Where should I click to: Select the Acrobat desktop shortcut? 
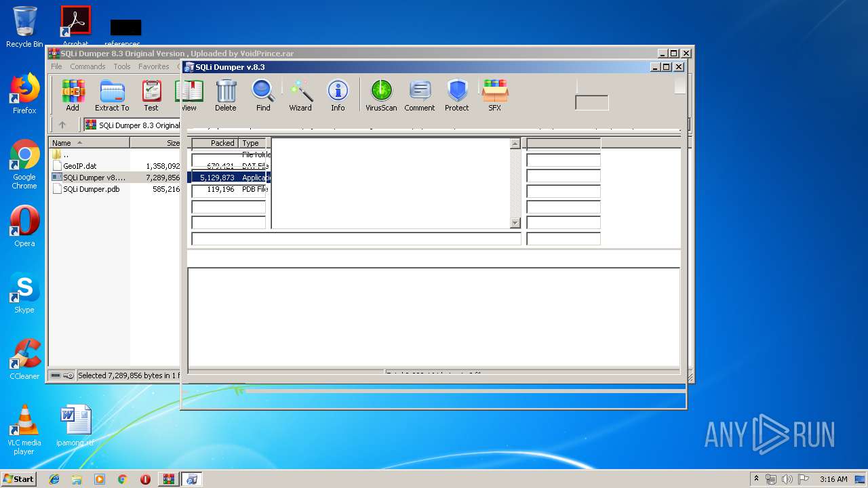point(75,27)
